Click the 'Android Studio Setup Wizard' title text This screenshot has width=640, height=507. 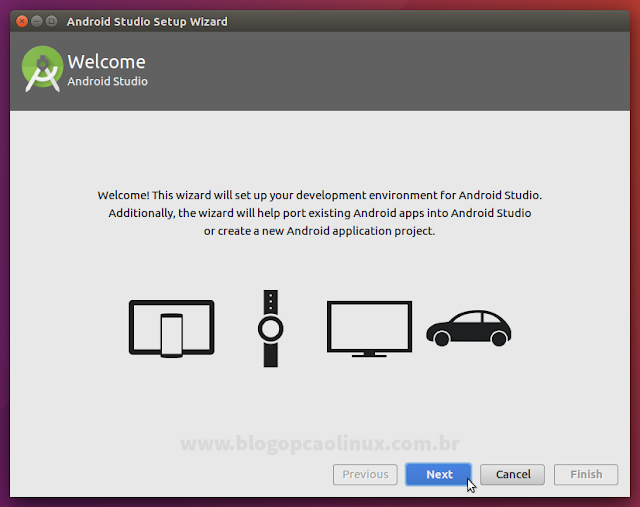pos(147,22)
